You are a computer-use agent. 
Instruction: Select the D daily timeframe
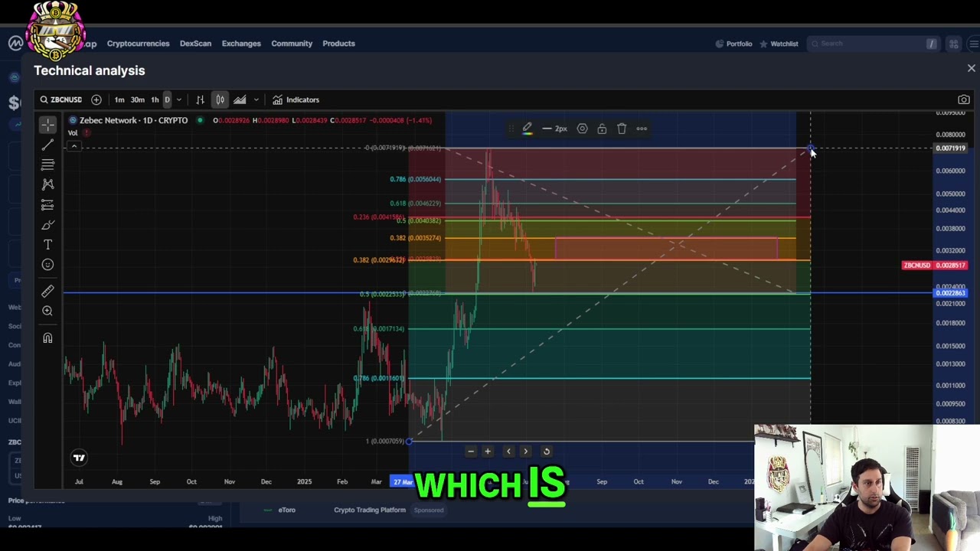(167, 99)
